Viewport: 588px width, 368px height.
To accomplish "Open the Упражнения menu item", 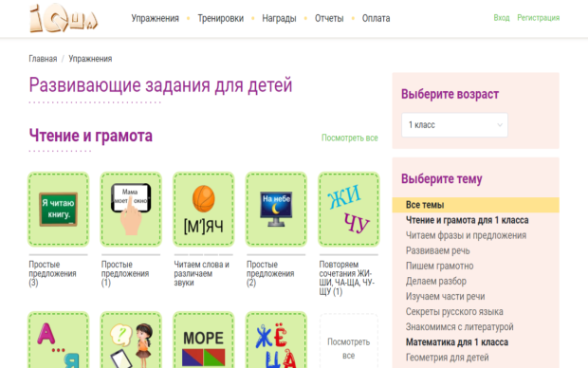I will [155, 18].
